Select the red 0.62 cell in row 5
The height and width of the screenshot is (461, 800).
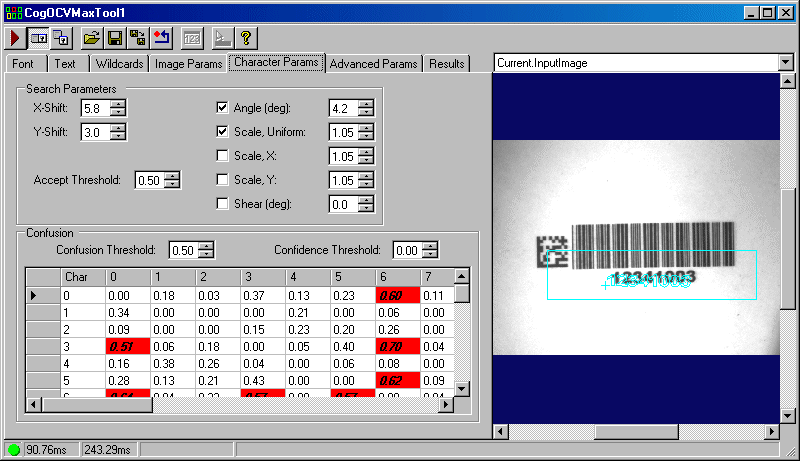tap(397, 380)
